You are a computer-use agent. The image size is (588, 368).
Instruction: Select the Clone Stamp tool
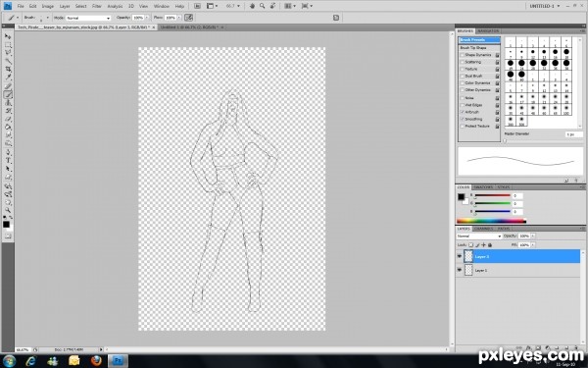(8, 102)
